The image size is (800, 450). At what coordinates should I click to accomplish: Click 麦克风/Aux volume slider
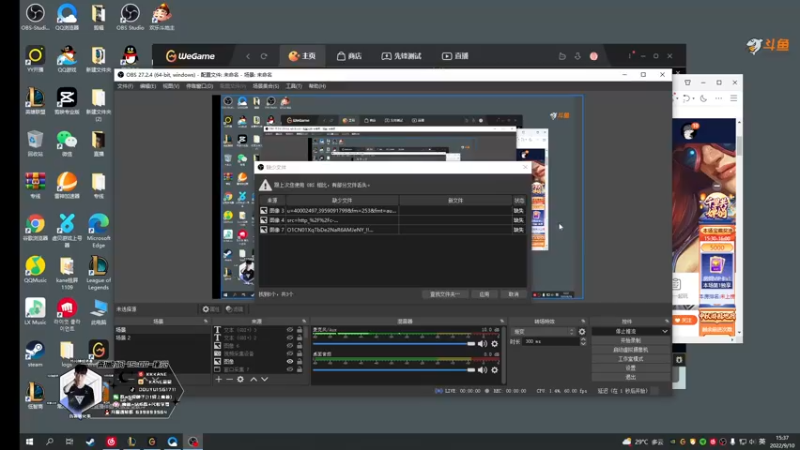click(394, 344)
